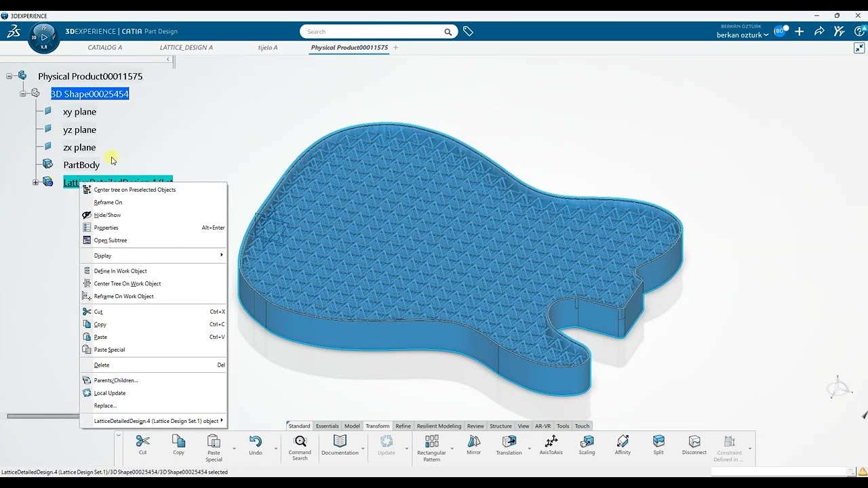The width and height of the screenshot is (868, 488).
Task: Click the Undo tool
Action: 256,445
